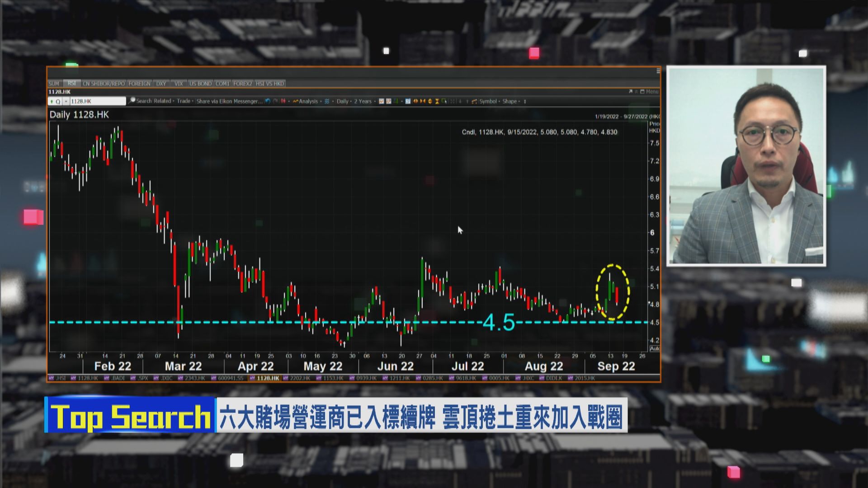The width and height of the screenshot is (868, 488).
Task: Click the horizontal expand arrows zoom icon
Action: (415, 101)
